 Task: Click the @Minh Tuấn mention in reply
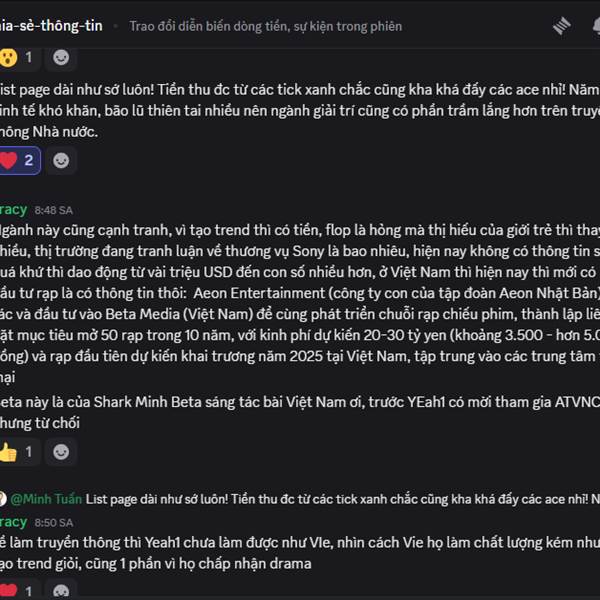coord(46,498)
